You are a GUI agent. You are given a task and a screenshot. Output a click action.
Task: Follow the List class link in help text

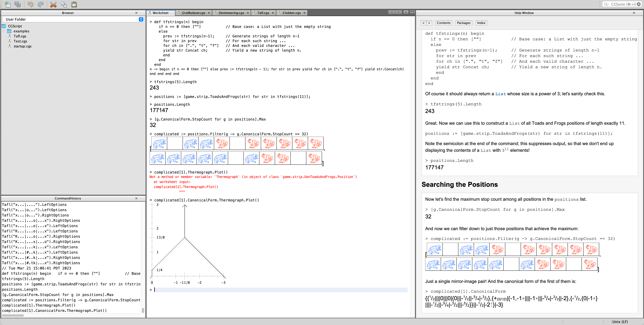[x=501, y=94]
